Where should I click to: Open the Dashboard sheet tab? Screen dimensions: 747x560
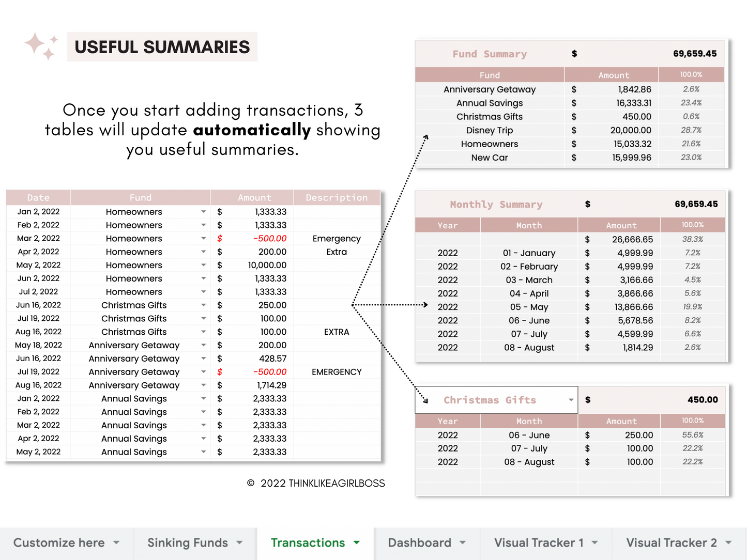pyautogui.click(x=420, y=542)
